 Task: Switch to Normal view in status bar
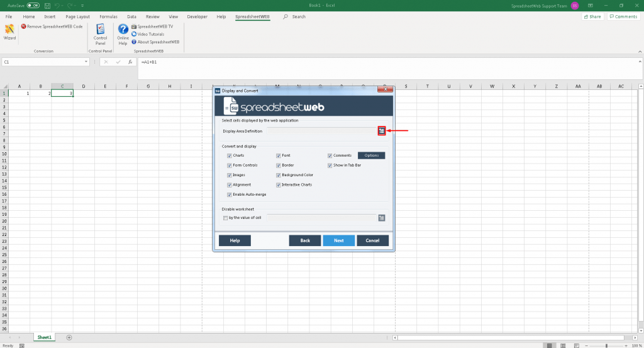549,345
